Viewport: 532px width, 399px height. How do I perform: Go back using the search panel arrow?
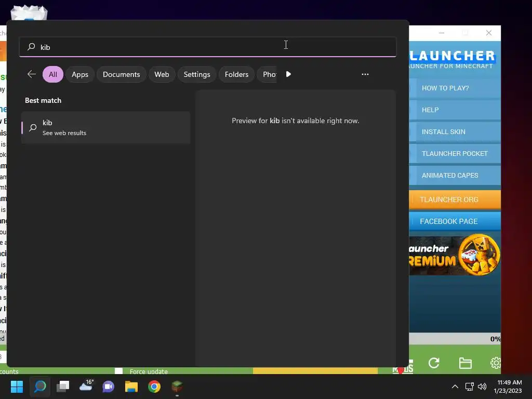pyautogui.click(x=32, y=74)
